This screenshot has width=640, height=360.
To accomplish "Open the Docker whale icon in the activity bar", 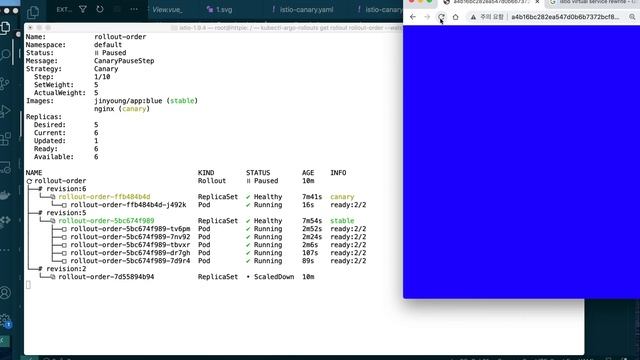I will [5, 195].
